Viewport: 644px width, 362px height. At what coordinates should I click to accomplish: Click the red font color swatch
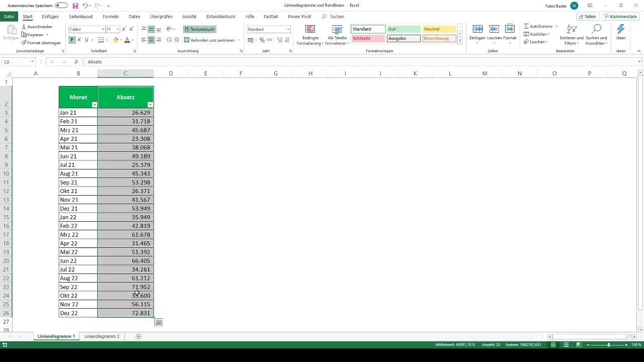(x=127, y=40)
